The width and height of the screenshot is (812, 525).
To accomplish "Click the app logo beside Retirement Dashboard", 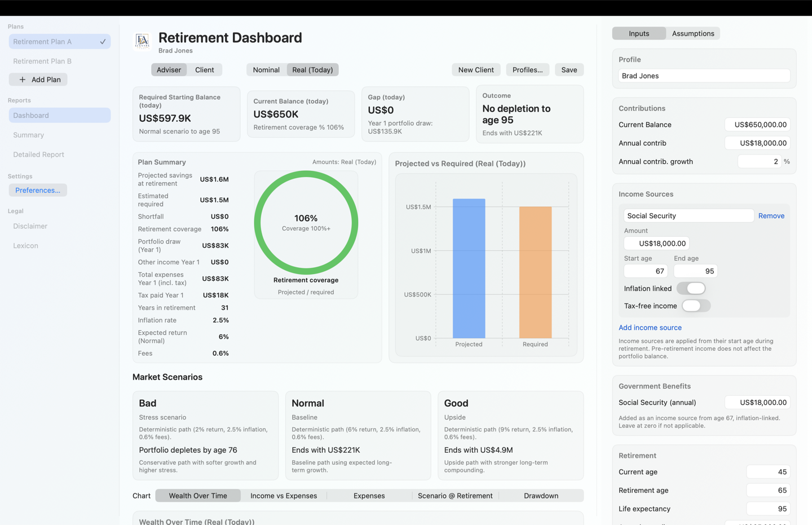I will [142, 41].
